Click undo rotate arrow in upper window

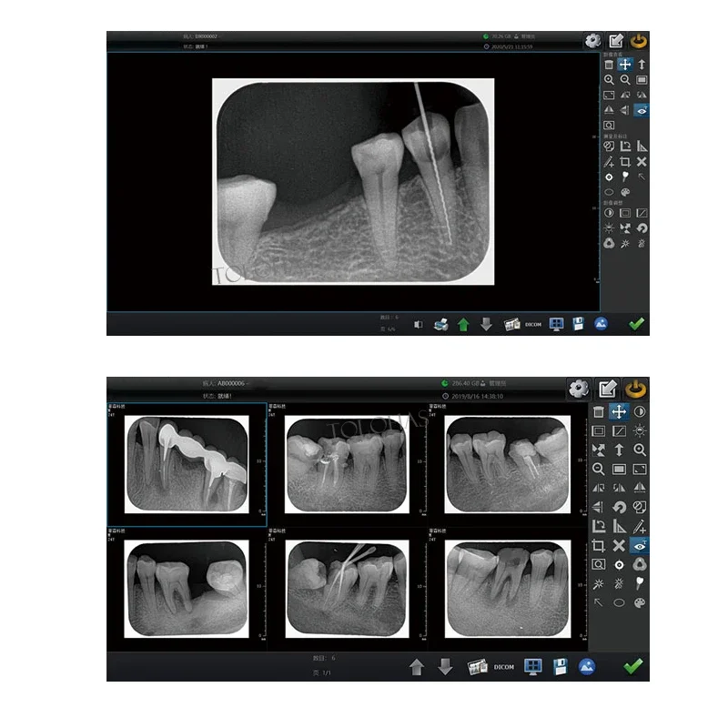(x=642, y=228)
